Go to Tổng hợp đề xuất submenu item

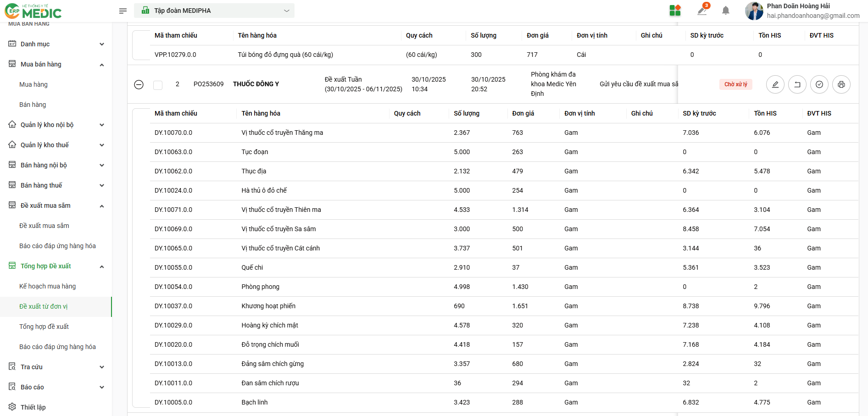pyautogui.click(x=44, y=327)
